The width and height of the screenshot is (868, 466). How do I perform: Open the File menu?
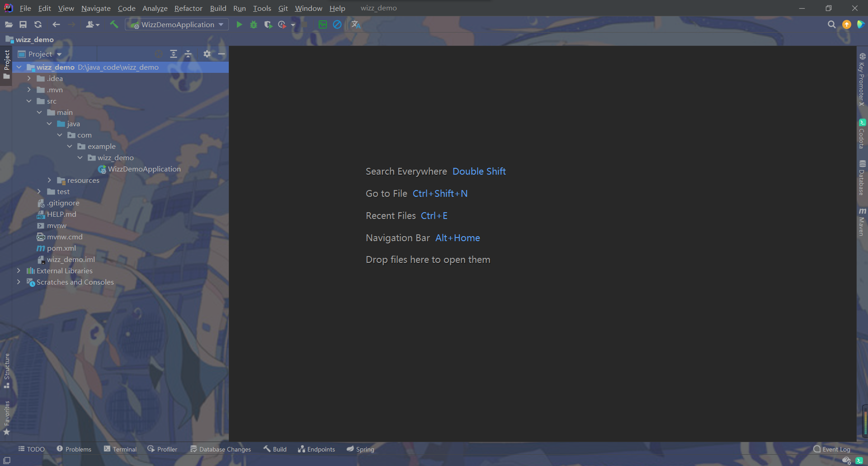pos(25,8)
